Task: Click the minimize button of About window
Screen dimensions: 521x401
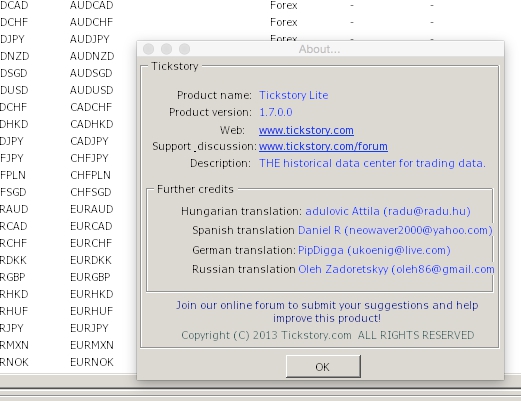Action: pos(166,49)
